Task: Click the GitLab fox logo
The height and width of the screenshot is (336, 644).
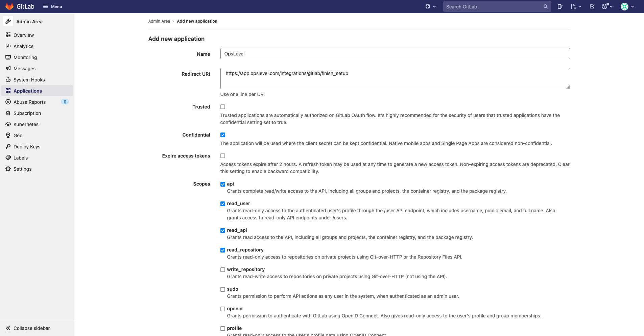Action: pyautogui.click(x=9, y=6)
